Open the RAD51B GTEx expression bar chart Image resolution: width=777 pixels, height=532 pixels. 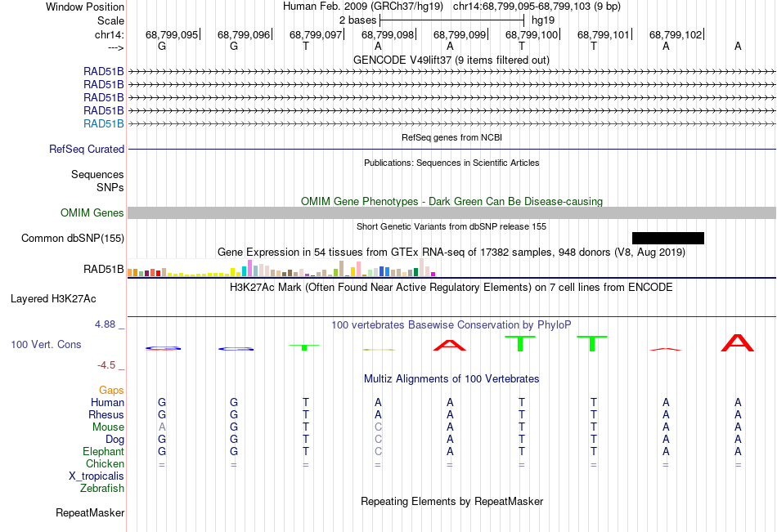(281, 268)
